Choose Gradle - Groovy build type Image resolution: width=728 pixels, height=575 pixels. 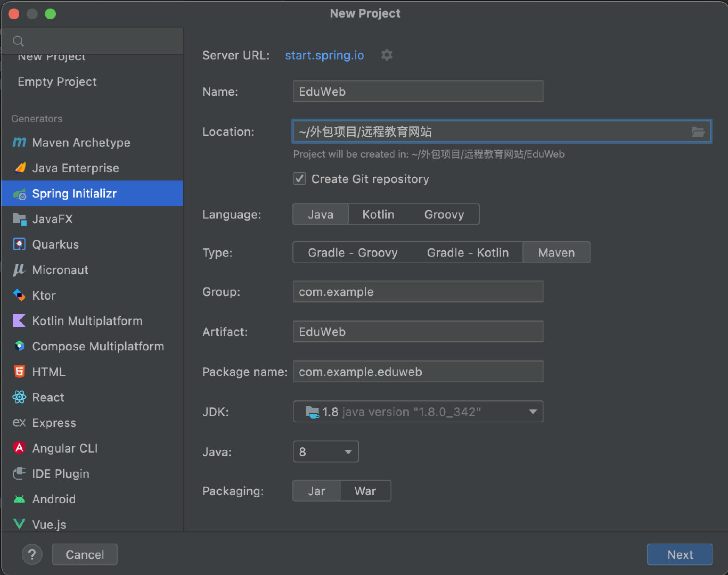point(353,252)
